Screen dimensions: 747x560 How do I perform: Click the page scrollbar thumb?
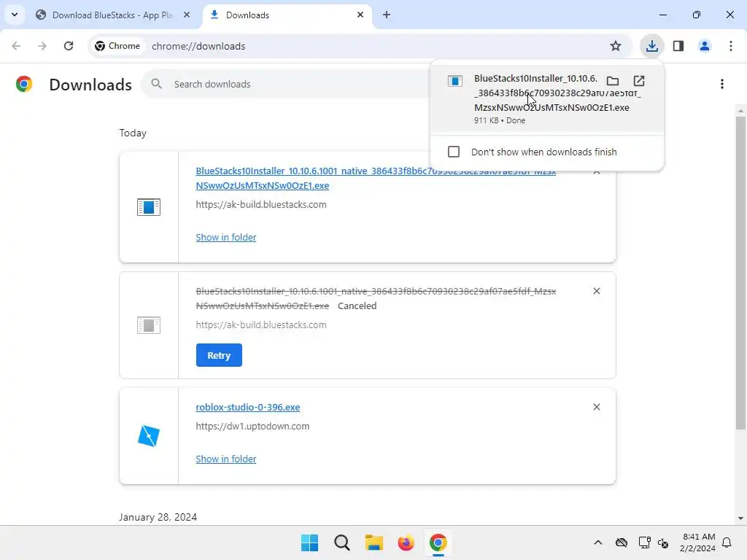click(740, 273)
